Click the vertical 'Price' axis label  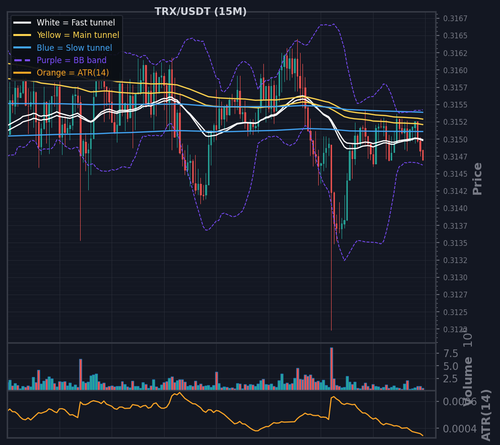coord(477,179)
